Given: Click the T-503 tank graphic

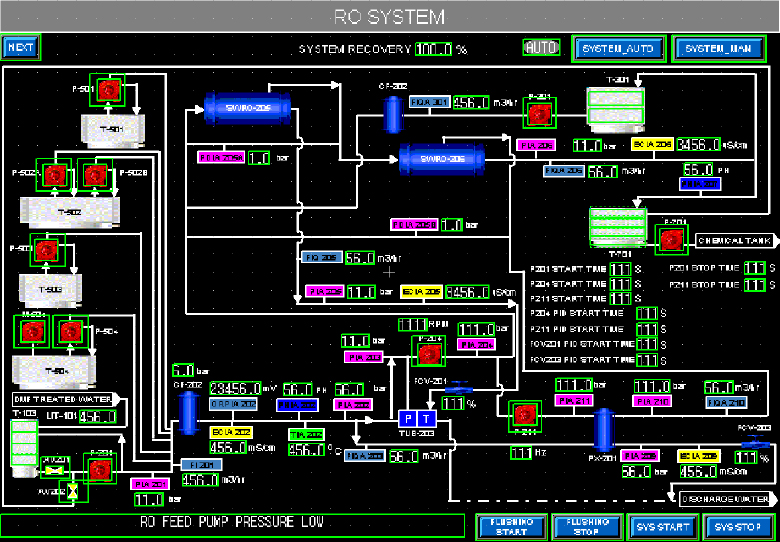Looking at the screenshot, I should (50, 290).
